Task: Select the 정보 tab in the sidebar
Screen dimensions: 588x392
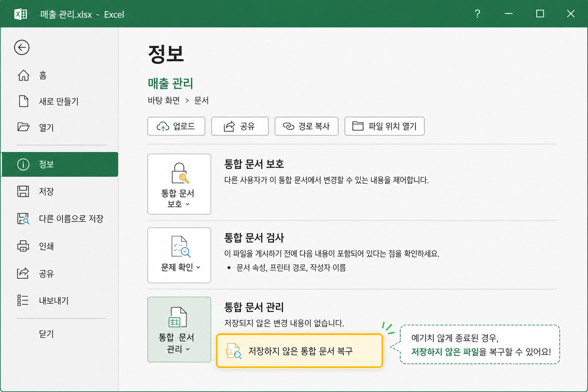Action: pyautogui.click(x=60, y=164)
